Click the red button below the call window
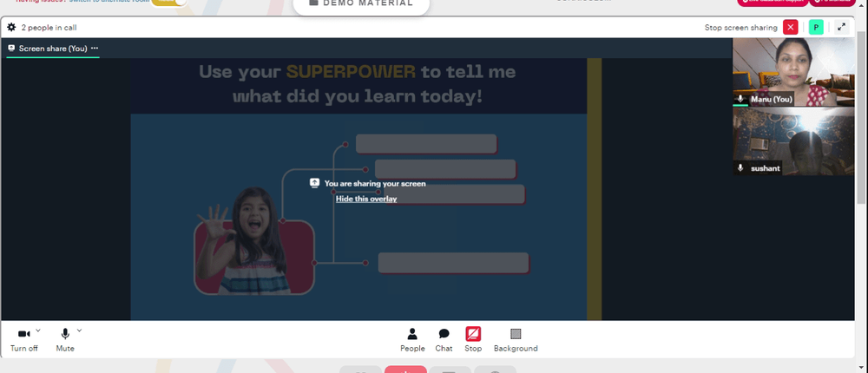The image size is (868, 373). tap(405, 370)
